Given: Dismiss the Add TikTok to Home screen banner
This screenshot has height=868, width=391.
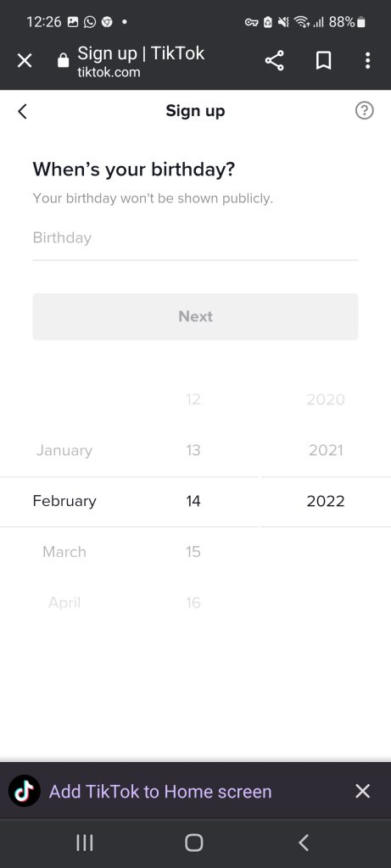Looking at the screenshot, I should click(x=362, y=791).
